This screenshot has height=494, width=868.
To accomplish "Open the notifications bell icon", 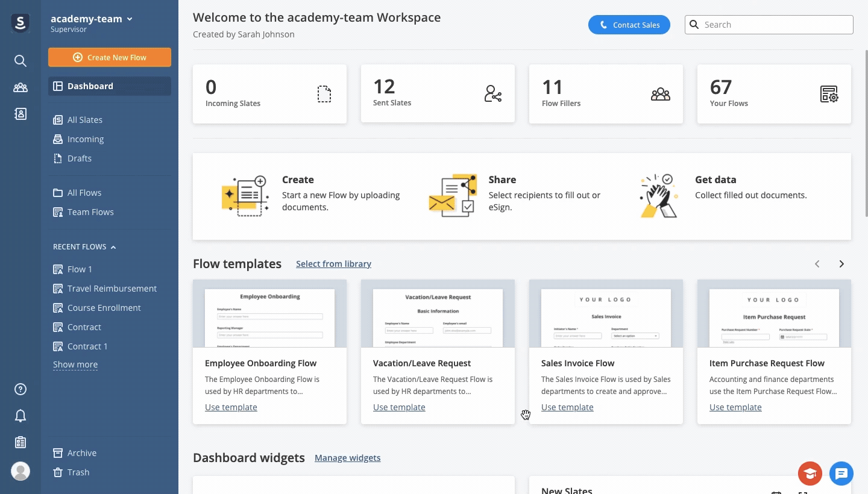I will [20, 416].
